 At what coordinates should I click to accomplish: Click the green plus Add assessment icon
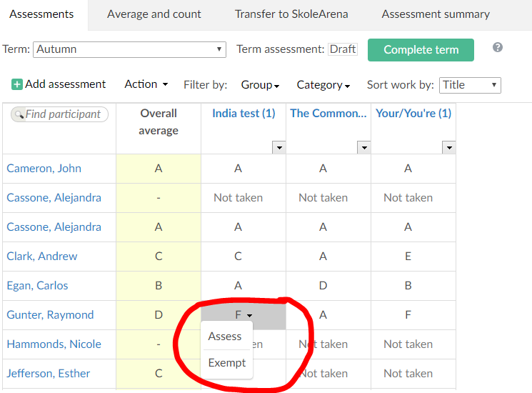pyautogui.click(x=17, y=84)
